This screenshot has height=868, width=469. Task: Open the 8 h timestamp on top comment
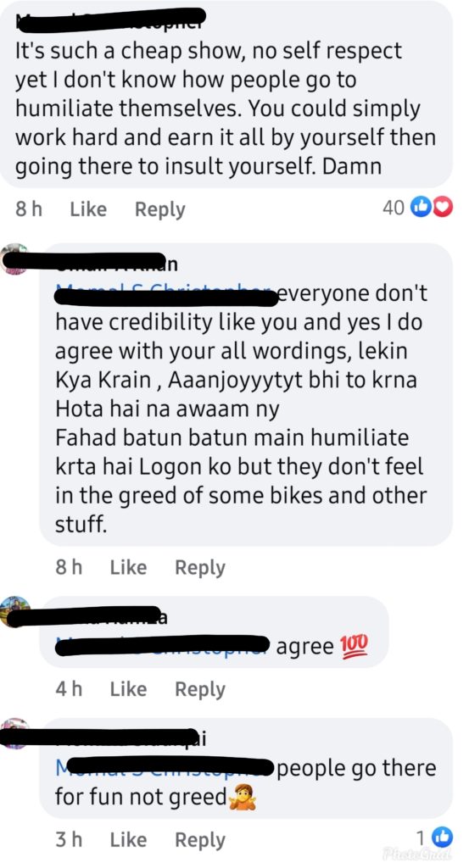point(29,209)
